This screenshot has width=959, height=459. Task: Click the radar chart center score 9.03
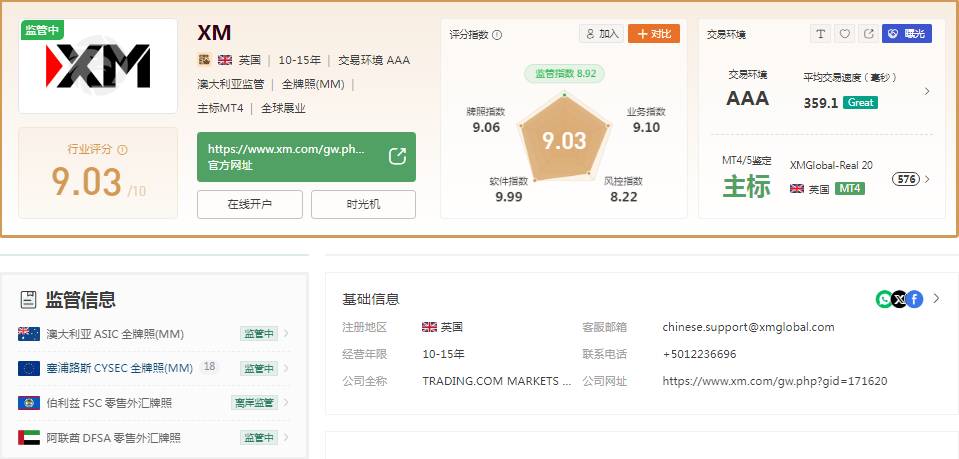coord(564,141)
